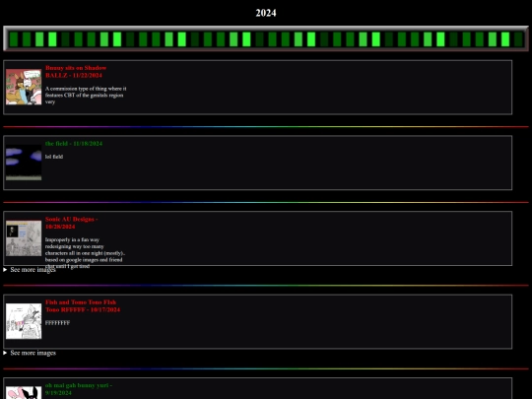Image resolution: width=532 pixels, height=399 pixels.
Task: Open Fish and Tomo Tono Fish thumbnail
Action: tap(24, 321)
